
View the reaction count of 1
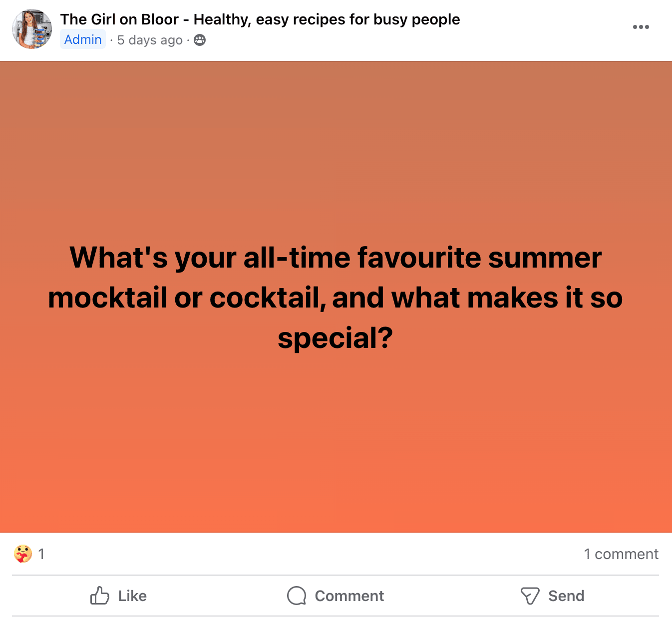coord(41,554)
